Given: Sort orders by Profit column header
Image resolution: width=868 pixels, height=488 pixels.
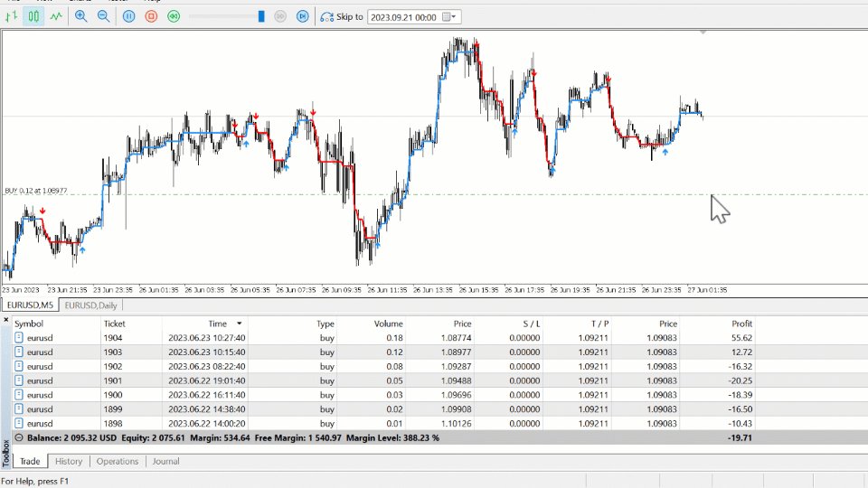Looking at the screenshot, I should click(741, 324).
